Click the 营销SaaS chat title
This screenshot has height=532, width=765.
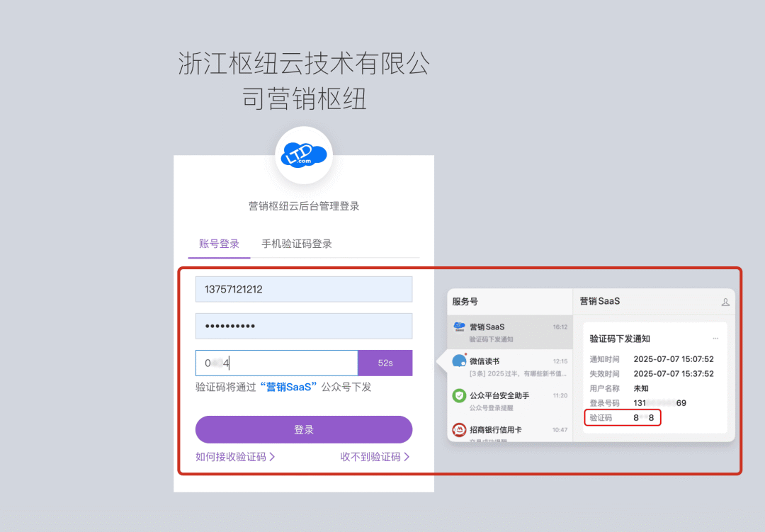coord(600,301)
